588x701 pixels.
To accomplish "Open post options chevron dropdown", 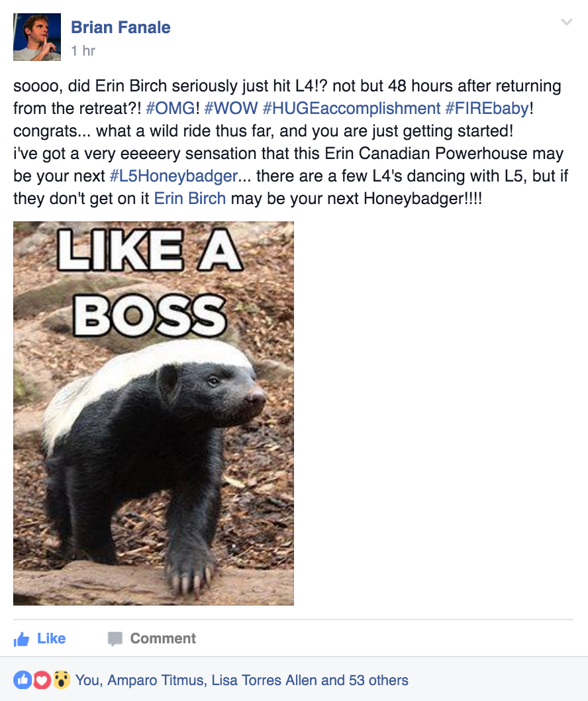I will pyautogui.click(x=567, y=22).
